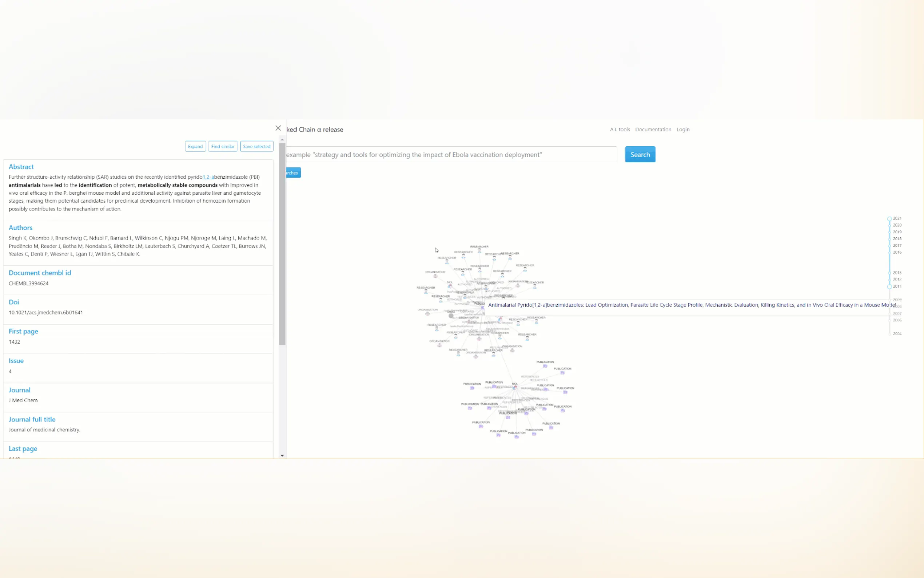This screenshot has height=578, width=924.
Task: Click the 2021 timeline range handle
Action: [x=889, y=219]
